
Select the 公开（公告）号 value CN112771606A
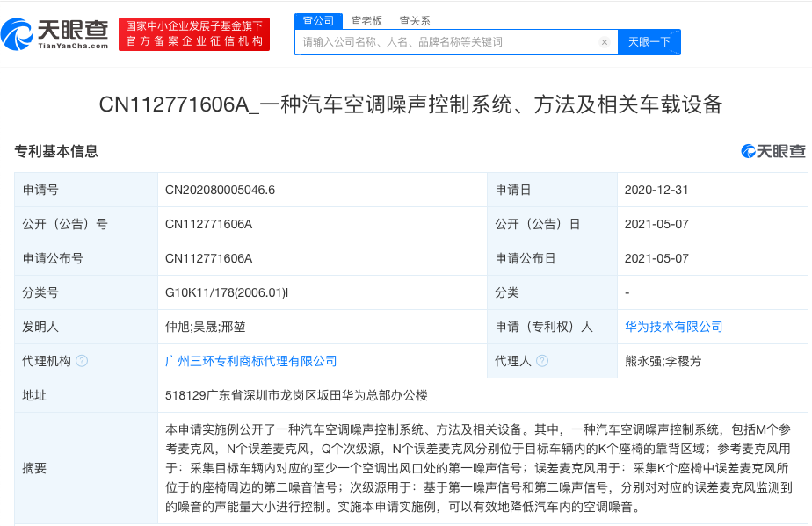point(208,224)
